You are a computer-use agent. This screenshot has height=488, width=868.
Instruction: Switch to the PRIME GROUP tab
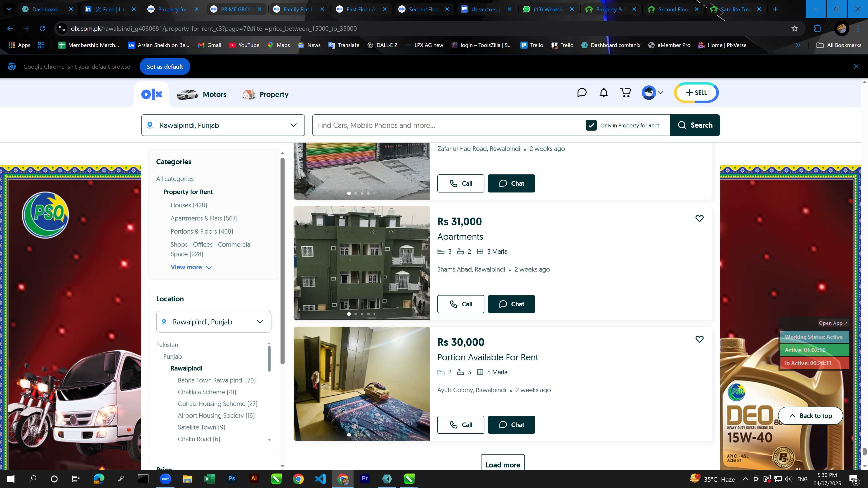tap(236, 9)
